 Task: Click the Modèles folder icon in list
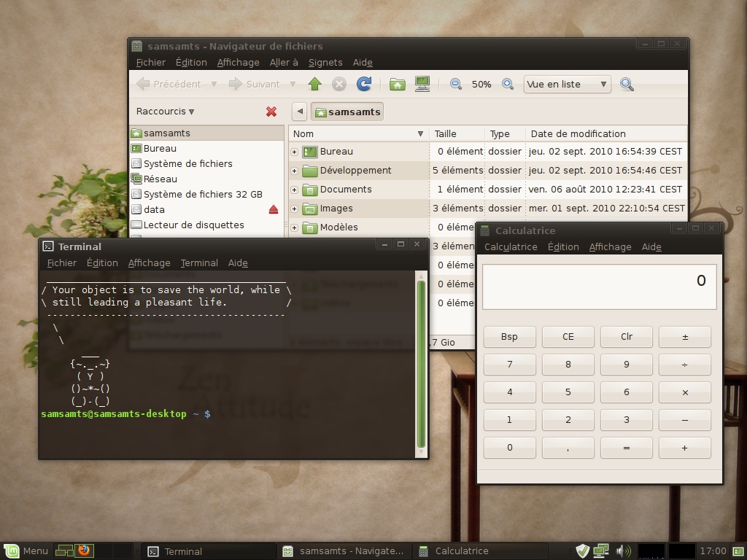[310, 227]
